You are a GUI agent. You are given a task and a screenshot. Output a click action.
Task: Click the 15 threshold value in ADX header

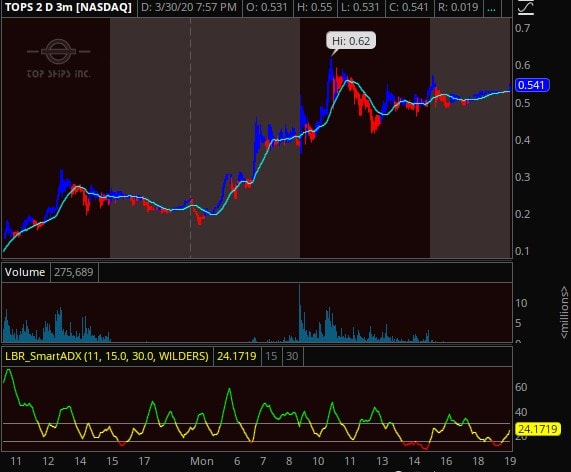point(271,356)
